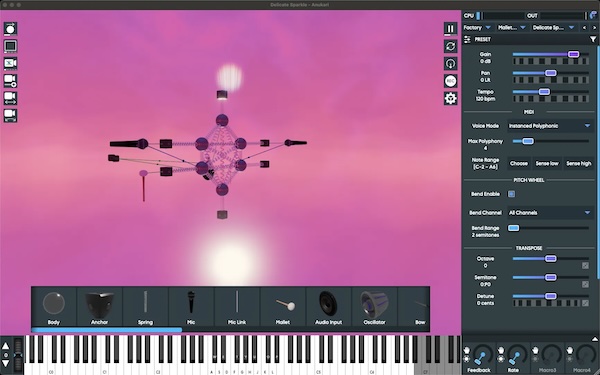This screenshot has width=600, height=375.
Task: Click the Bend Range slider handle
Action: (x=514, y=228)
